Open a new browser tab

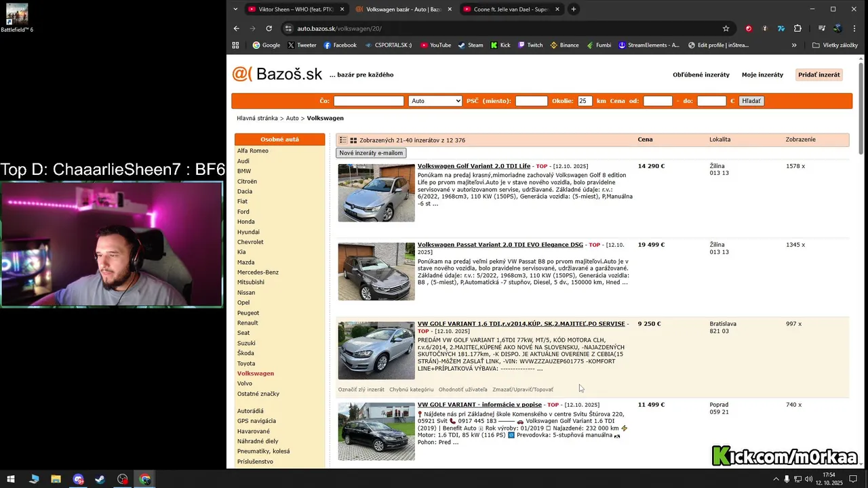(x=574, y=9)
